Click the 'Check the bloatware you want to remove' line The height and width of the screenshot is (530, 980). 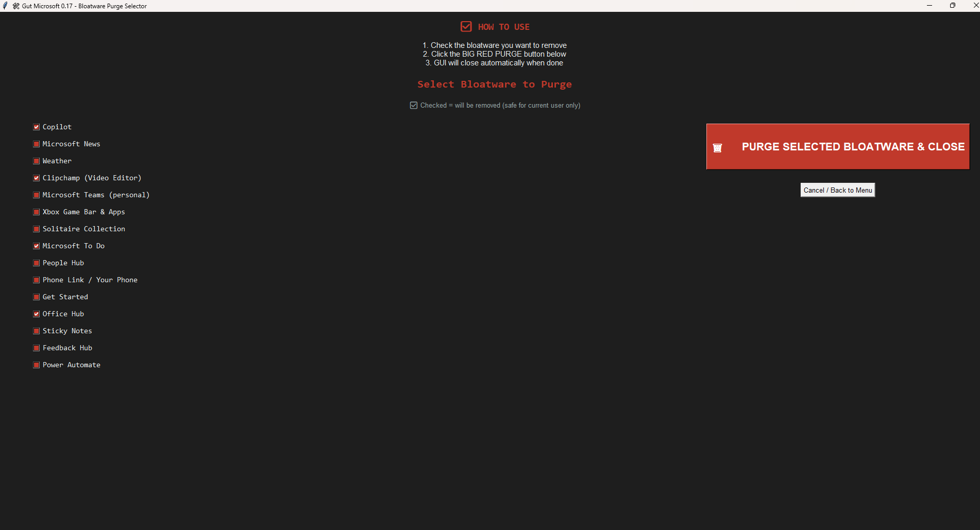point(495,45)
